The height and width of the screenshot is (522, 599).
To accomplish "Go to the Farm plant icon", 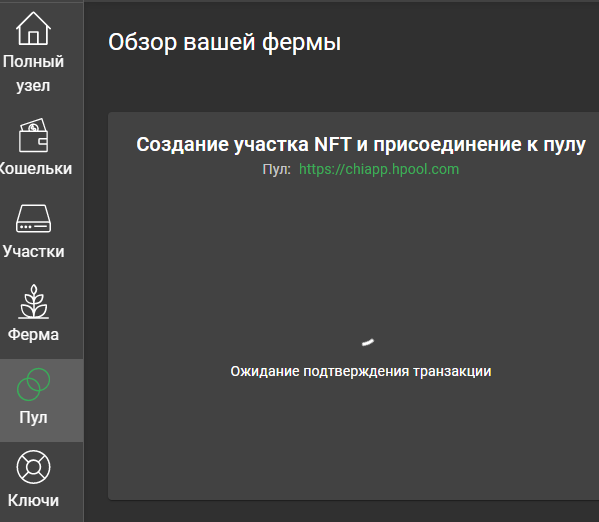I will coord(33,302).
